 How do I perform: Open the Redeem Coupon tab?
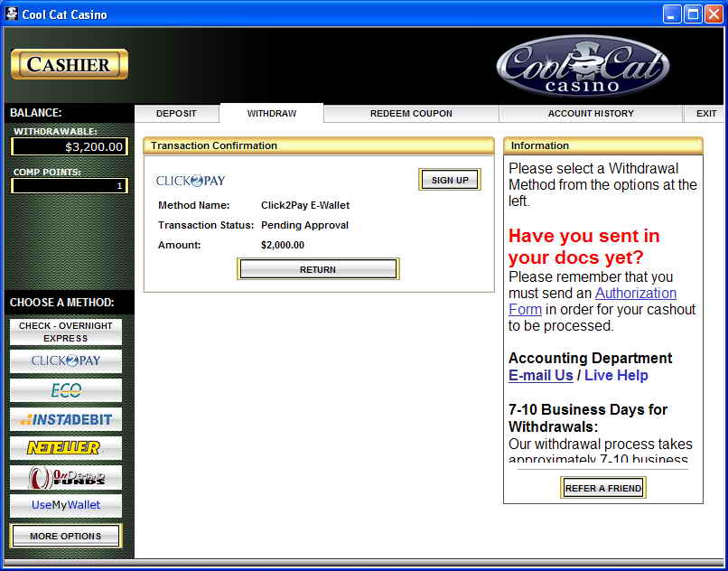[x=411, y=113]
